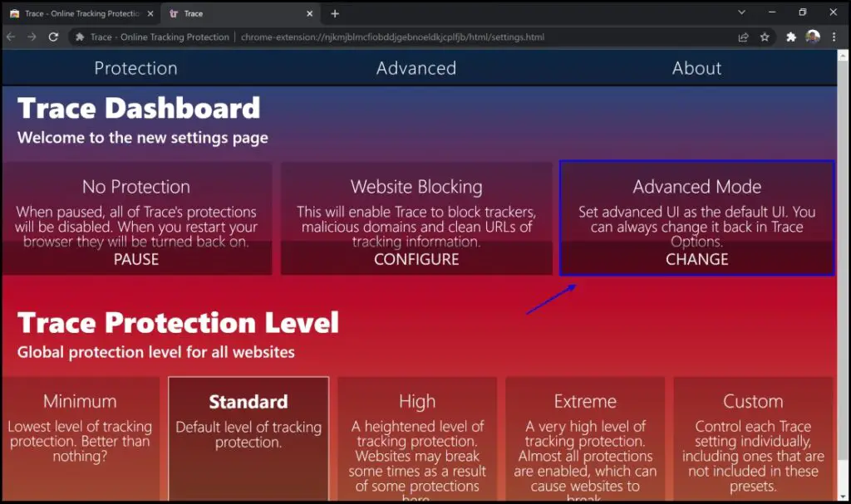Open a new browser tab
851x504 pixels.
click(x=335, y=13)
